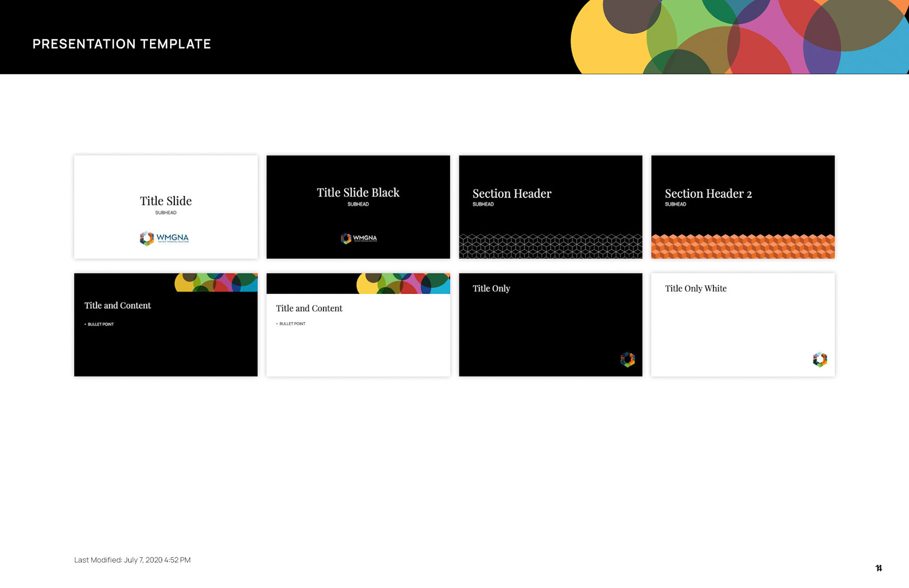Click the Presentation Template heading

(x=122, y=44)
